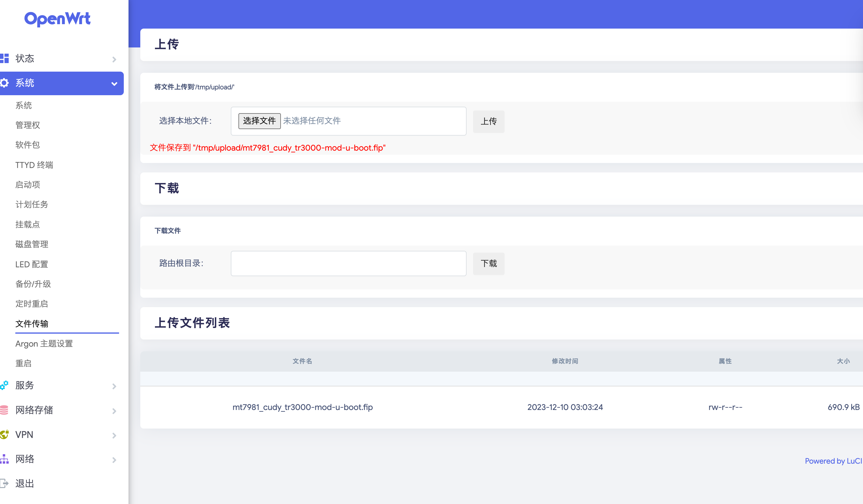Image resolution: width=863 pixels, height=504 pixels.
Task: Click the 路由根目录 path input field
Action: (348, 263)
